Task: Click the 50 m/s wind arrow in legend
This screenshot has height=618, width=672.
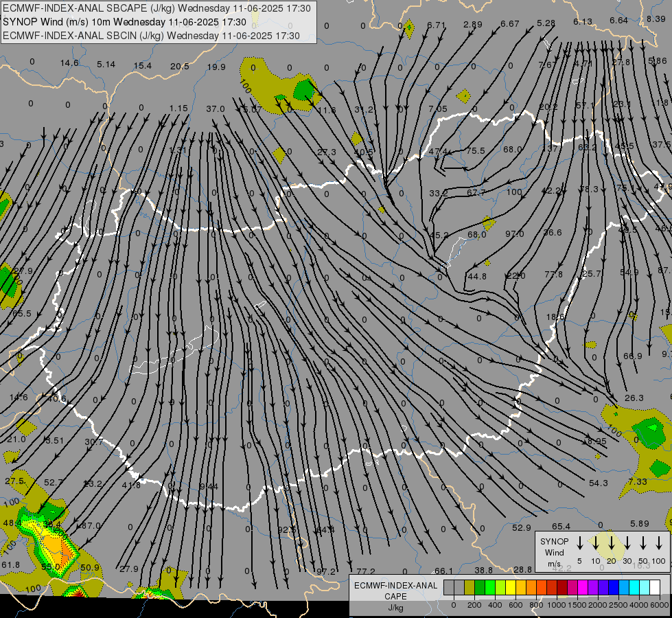Action: click(x=643, y=543)
